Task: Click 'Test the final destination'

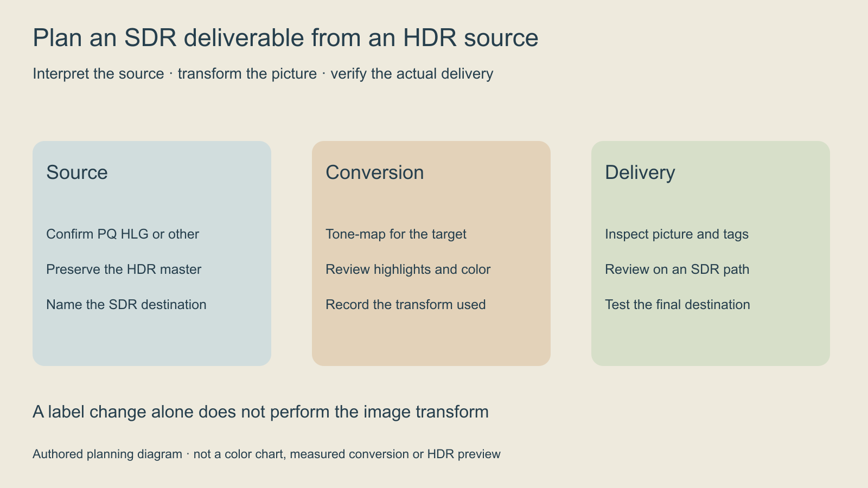Action: tap(678, 305)
